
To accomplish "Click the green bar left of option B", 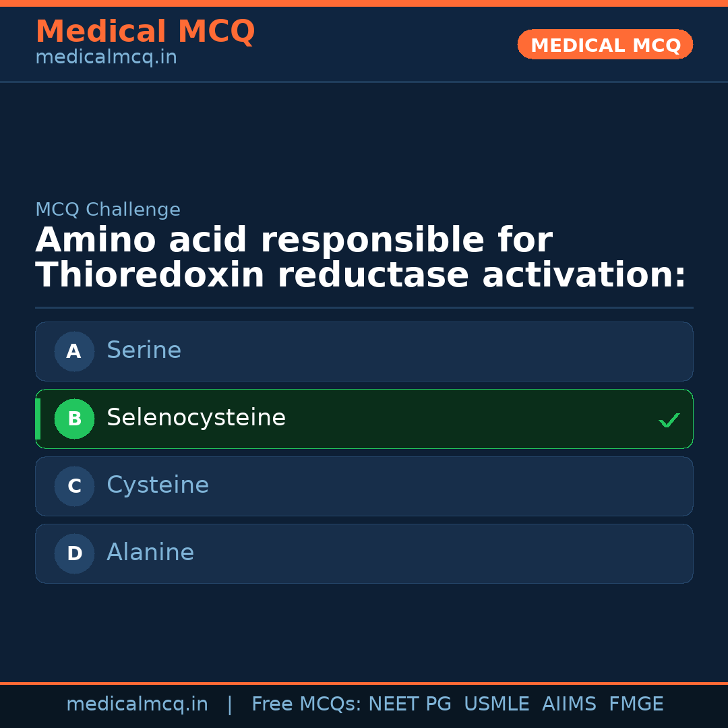I will 38,419.
